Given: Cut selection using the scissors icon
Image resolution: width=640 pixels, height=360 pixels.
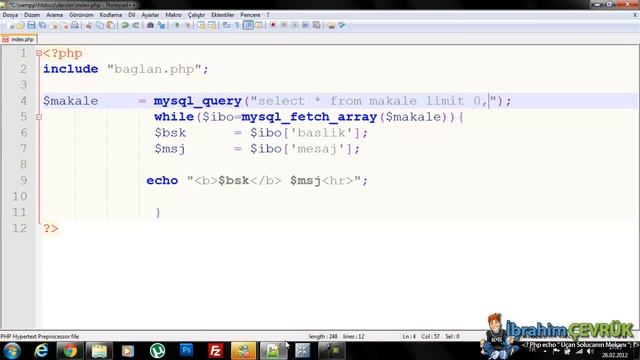Looking at the screenshot, I should 89,25.
